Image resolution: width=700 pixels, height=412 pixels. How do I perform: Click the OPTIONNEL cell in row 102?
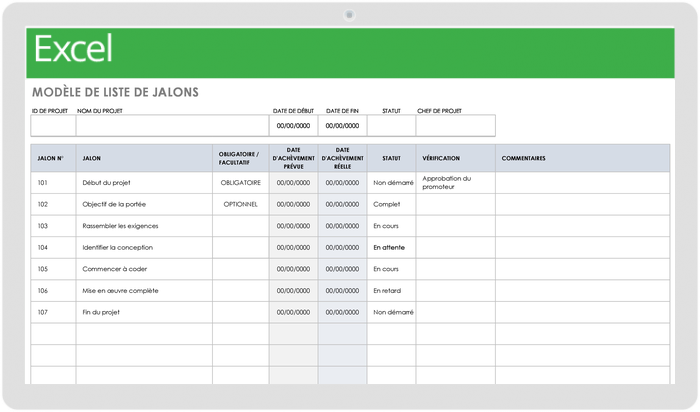coord(241,204)
